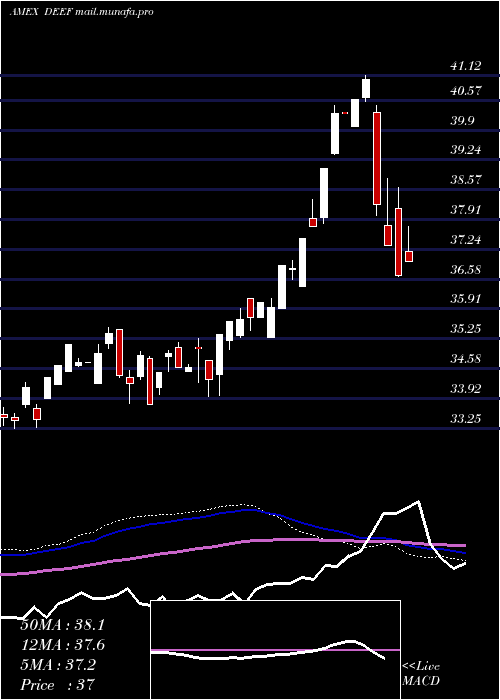Screen dimensions: 500x700
Task: Click the 34.58 price level label
Action: coord(466,358)
